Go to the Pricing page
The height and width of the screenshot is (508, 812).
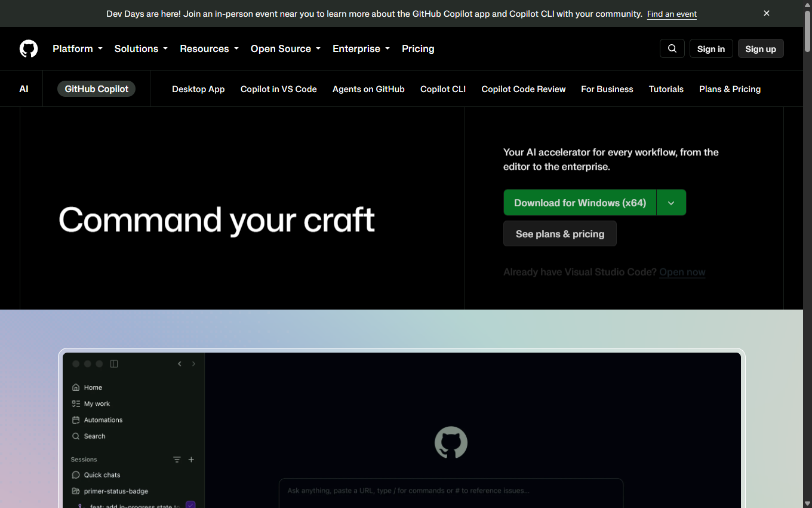click(x=418, y=48)
